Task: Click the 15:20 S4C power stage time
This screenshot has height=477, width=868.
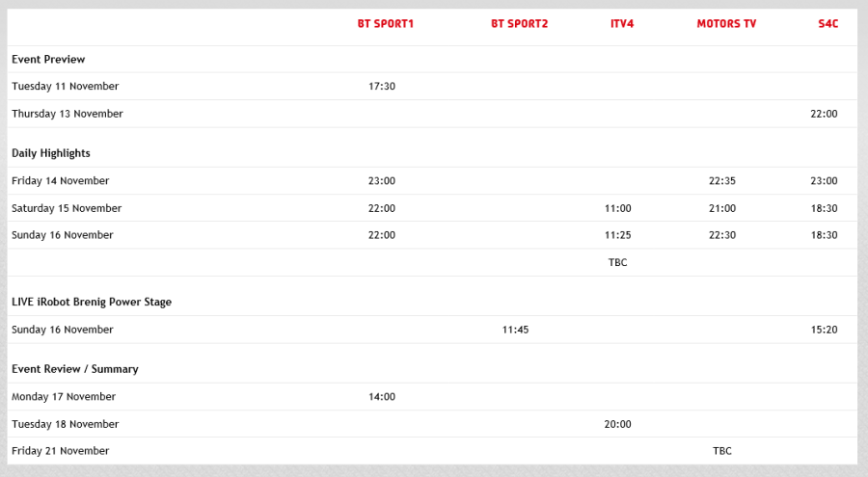Action: coord(824,330)
